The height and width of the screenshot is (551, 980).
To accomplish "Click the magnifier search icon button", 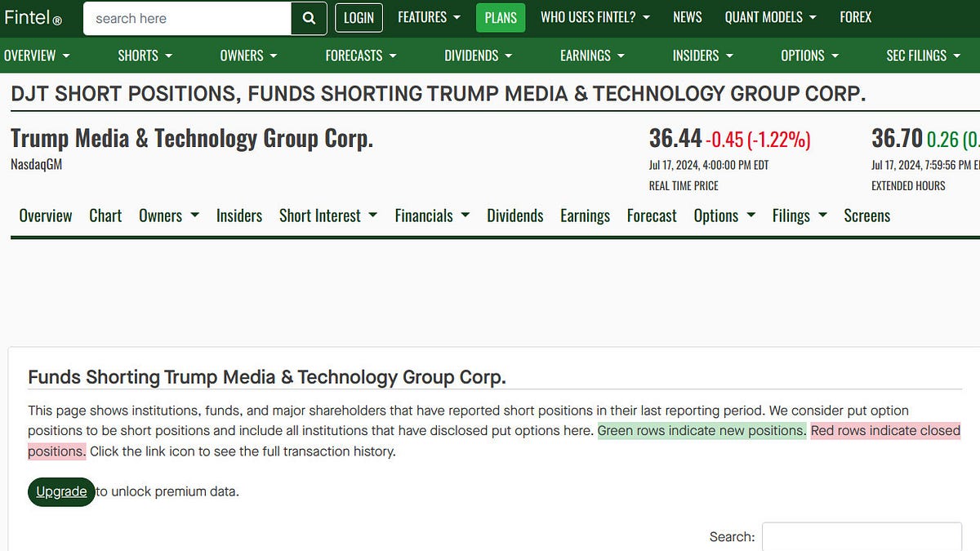I will coord(309,18).
